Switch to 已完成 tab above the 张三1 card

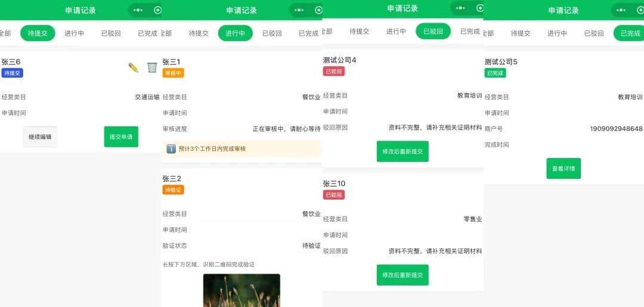[x=309, y=33]
